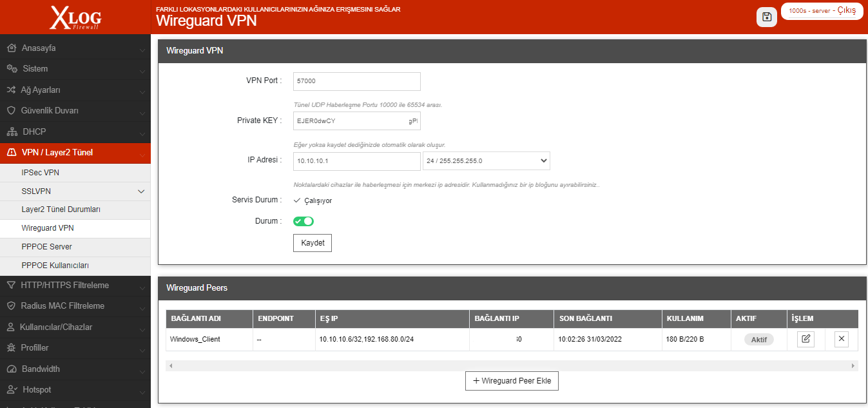The image size is (868, 408).
Task: Toggle the Durum switch off
Action: pyautogui.click(x=304, y=221)
